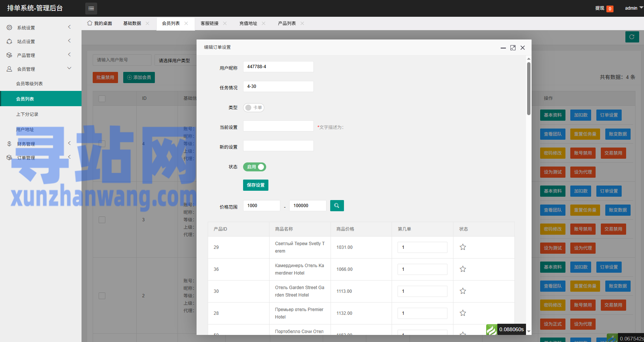
Task: Close the 基础数据 tab with its X icon
Action: point(147,23)
